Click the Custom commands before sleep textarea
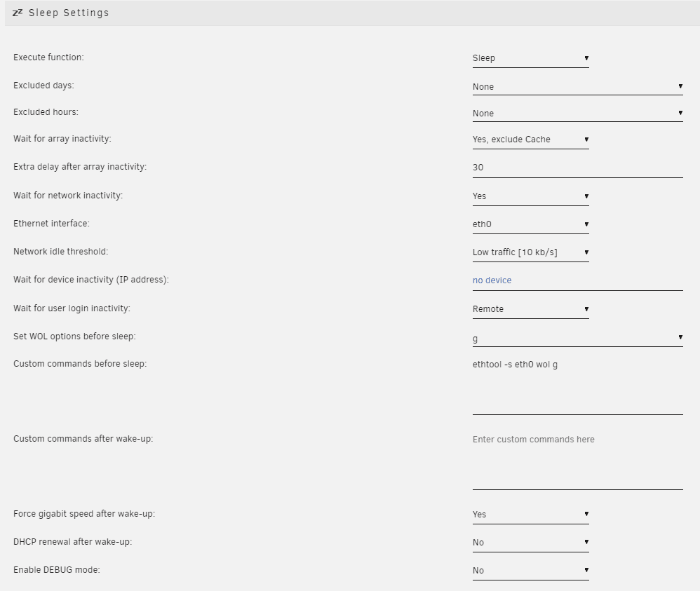 (578, 386)
